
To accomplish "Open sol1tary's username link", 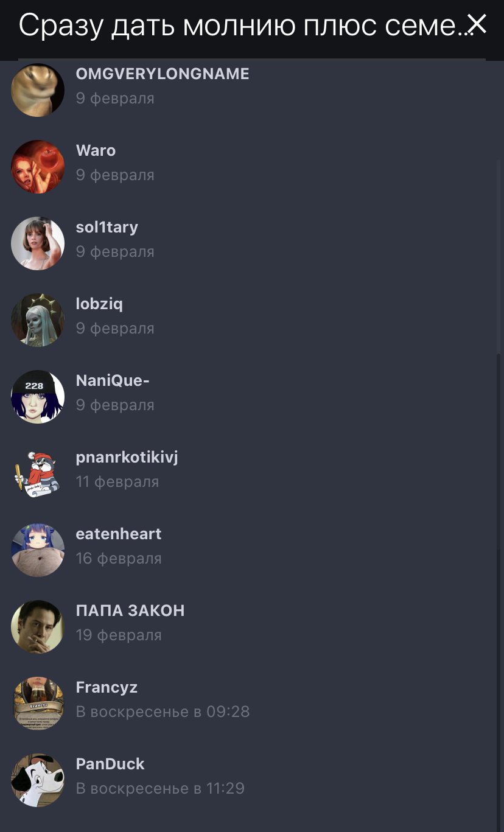I will [107, 227].
